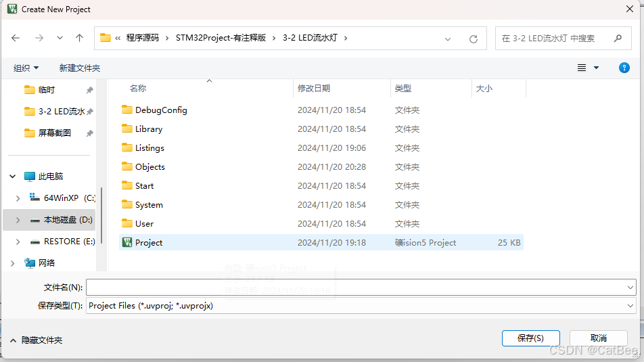Select STM32Project-有注释版 in the breadcrumb
644x362 pixels.
click(x=221, y=38)
